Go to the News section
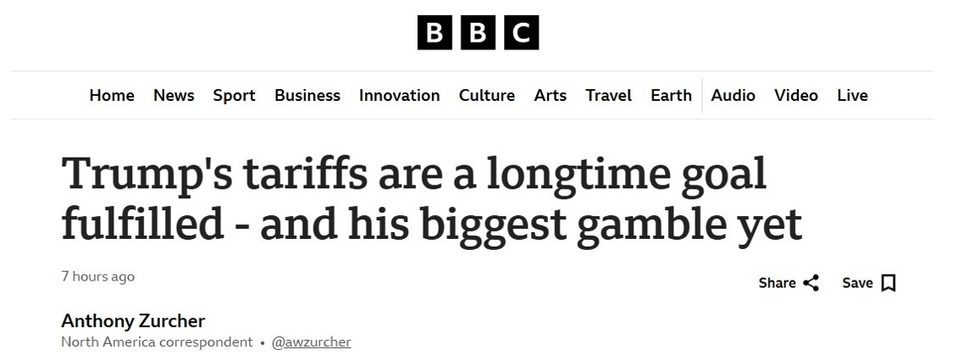Screen dimensions: 980x355 point(174,96)
